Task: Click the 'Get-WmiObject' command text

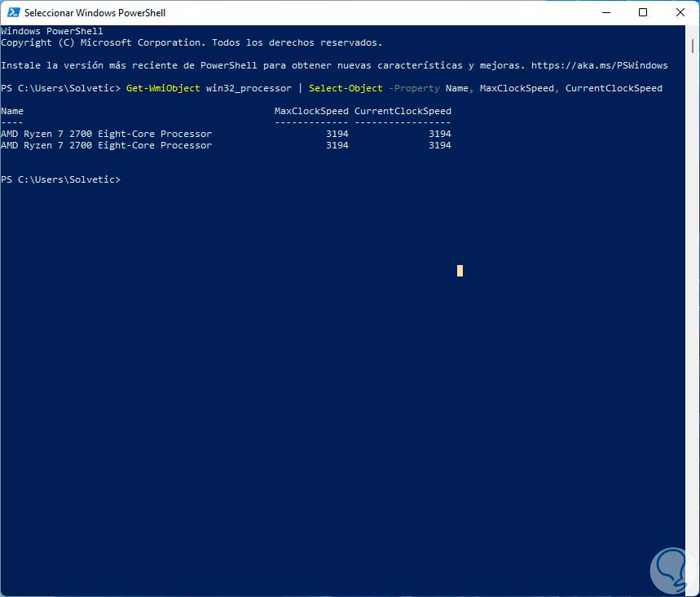Action: tap(163, 88)
